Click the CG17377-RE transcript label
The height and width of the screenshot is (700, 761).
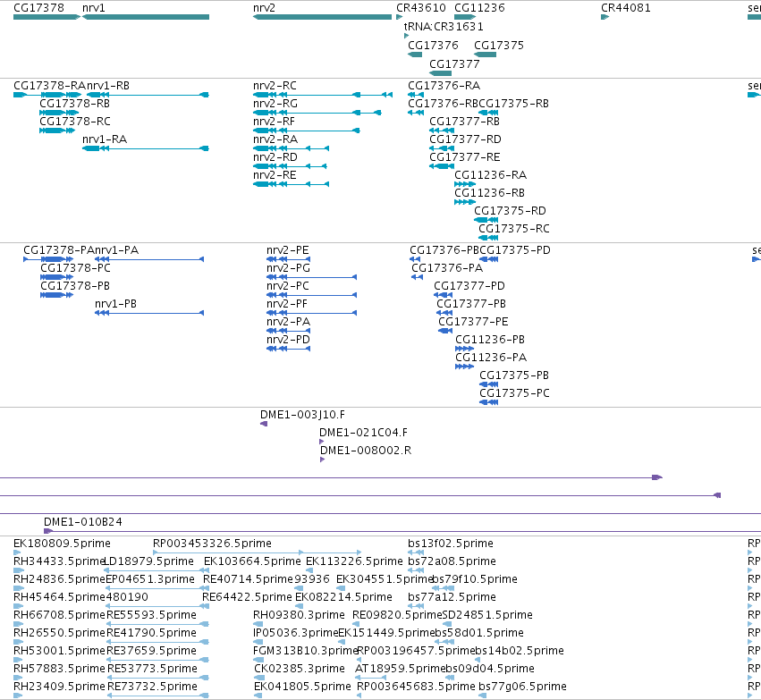click(464, 157)
